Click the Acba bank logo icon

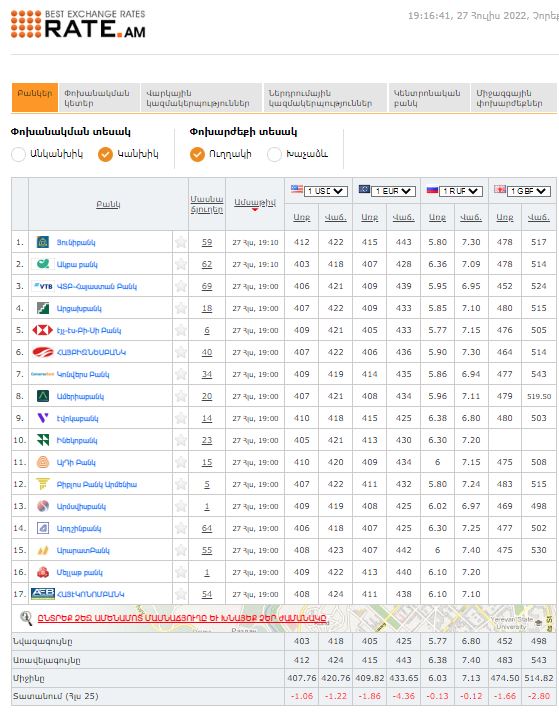(43, 264)
